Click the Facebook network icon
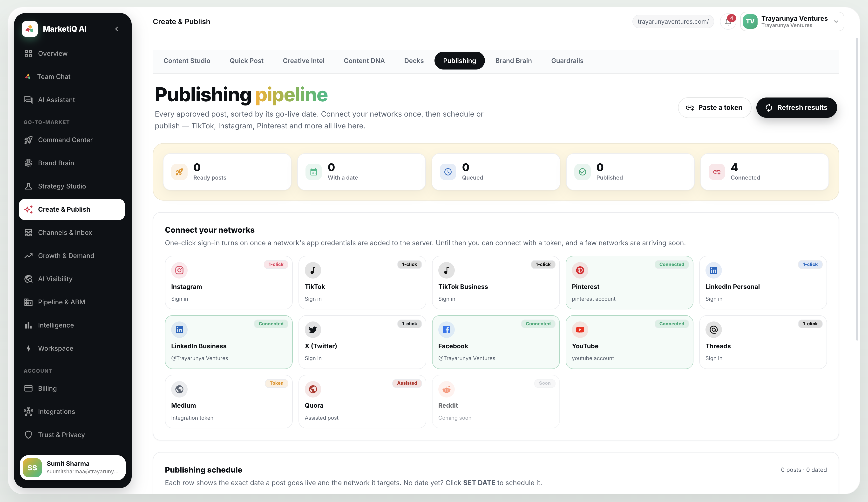 [x=446, y=330]
